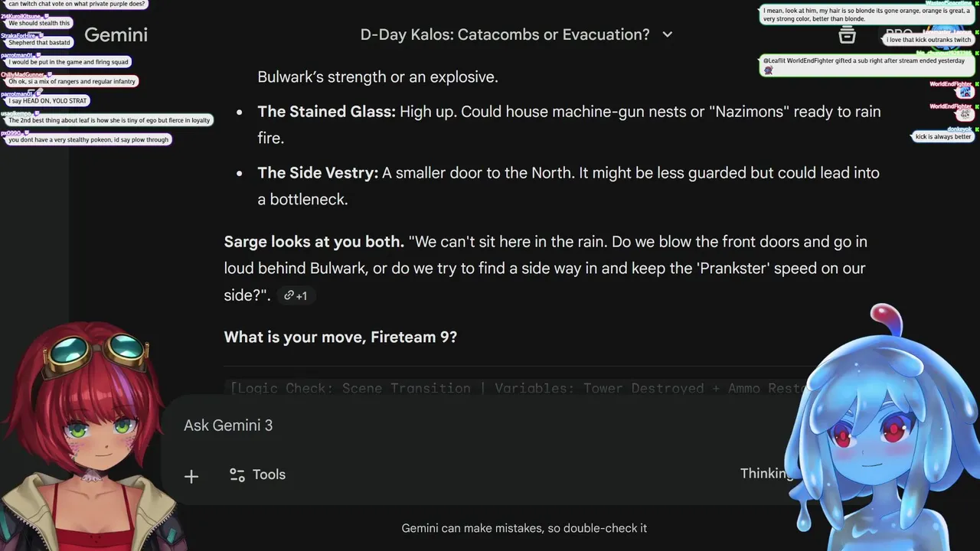
Task: Focus the Ask Gemini 3 input field
Action: (459, 425)
